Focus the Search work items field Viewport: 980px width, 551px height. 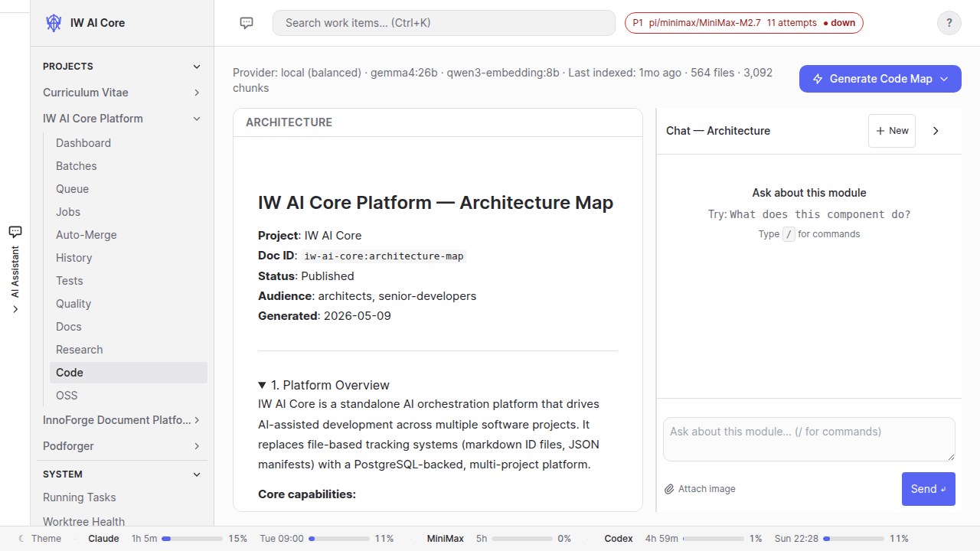coord(444,23)
